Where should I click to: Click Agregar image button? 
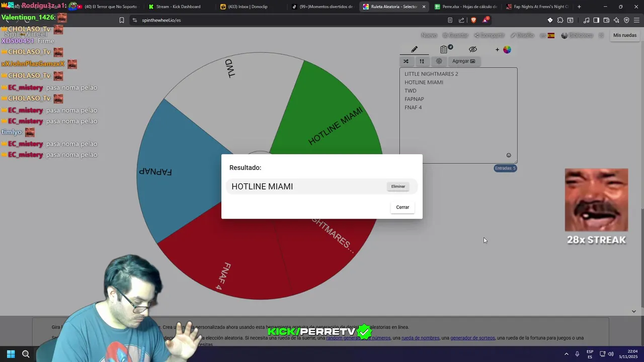[x=463, y=61]
